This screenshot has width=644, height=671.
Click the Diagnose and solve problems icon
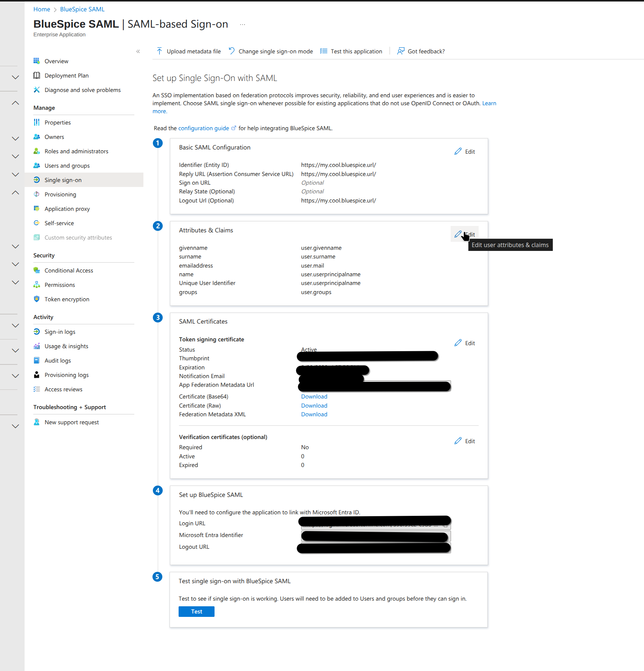point(37,90)
